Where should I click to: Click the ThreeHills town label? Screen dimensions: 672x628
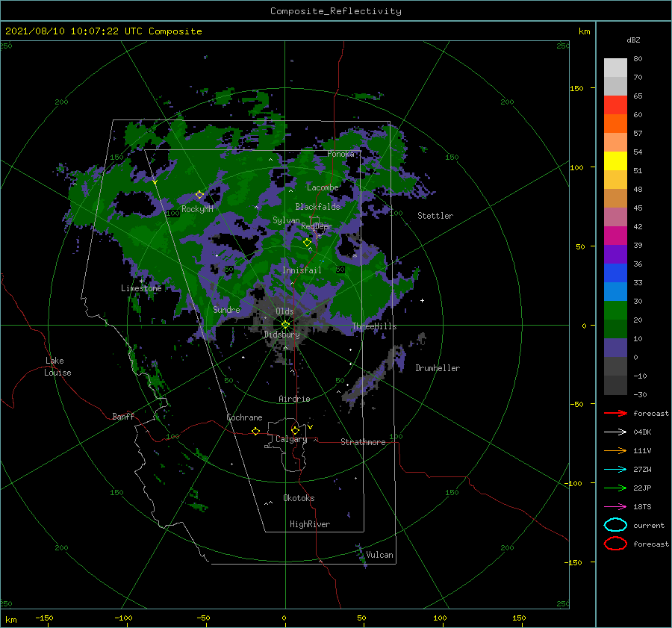click(x=374, y=326)
